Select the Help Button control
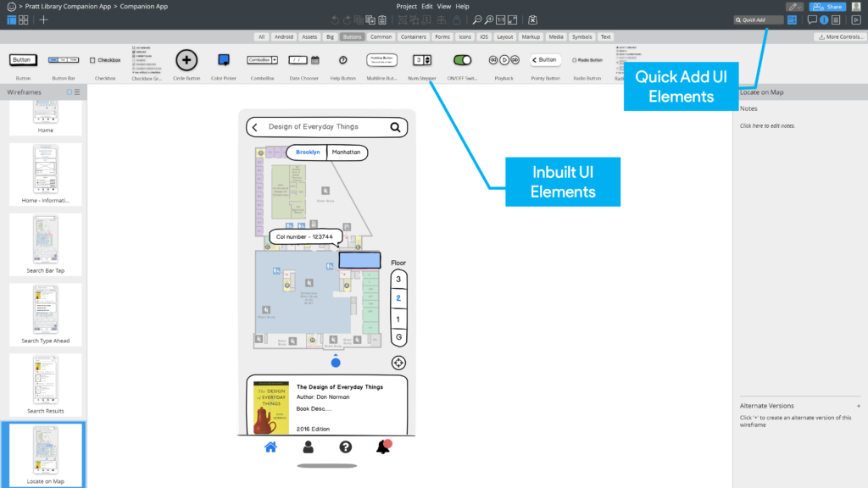Image resolution: width=868 pixels, height=488 pixels. pyautogui.click(x=342, y=61)
